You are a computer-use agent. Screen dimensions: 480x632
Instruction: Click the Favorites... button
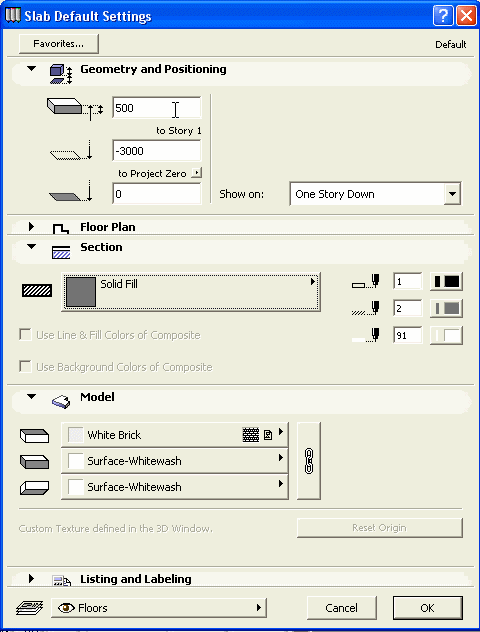(58, 44)
